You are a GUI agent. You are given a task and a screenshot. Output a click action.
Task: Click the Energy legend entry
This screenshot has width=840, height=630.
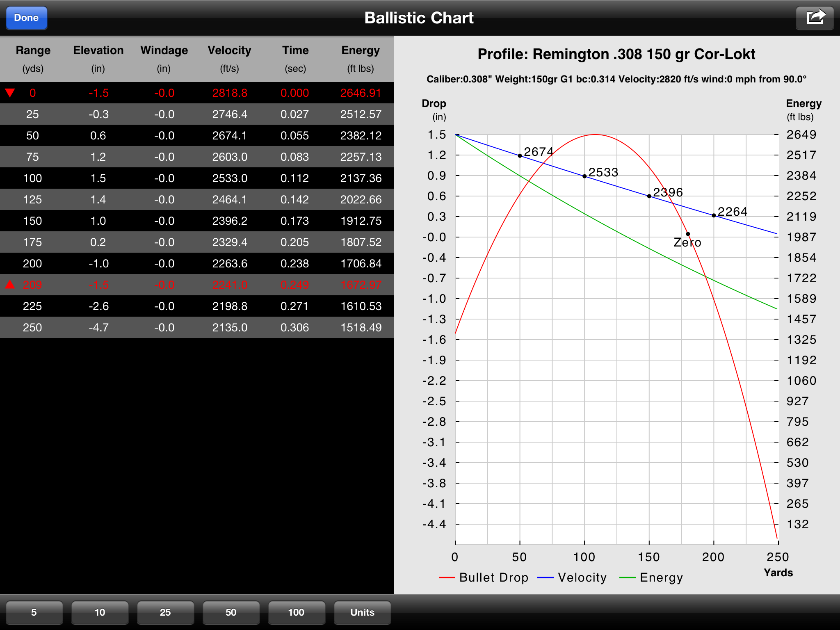651,577
